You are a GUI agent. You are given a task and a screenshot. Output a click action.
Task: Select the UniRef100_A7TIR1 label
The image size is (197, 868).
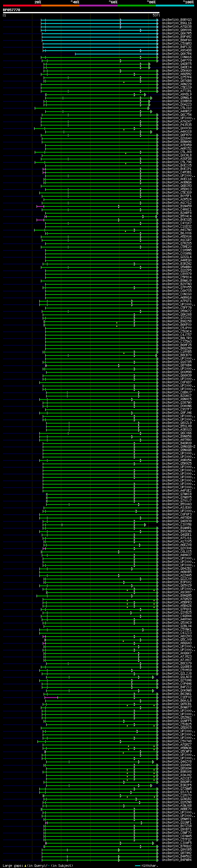177,91
